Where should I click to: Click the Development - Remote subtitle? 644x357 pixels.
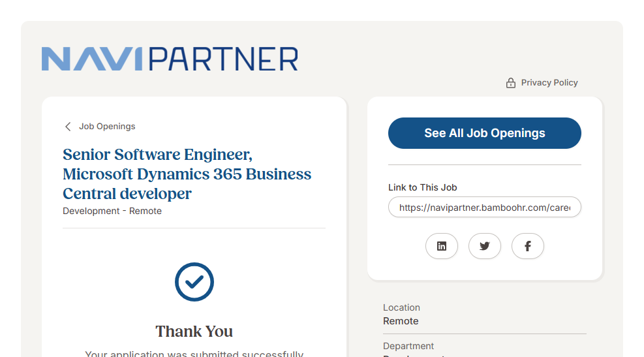pyautogui.click(x=112, y=211)
